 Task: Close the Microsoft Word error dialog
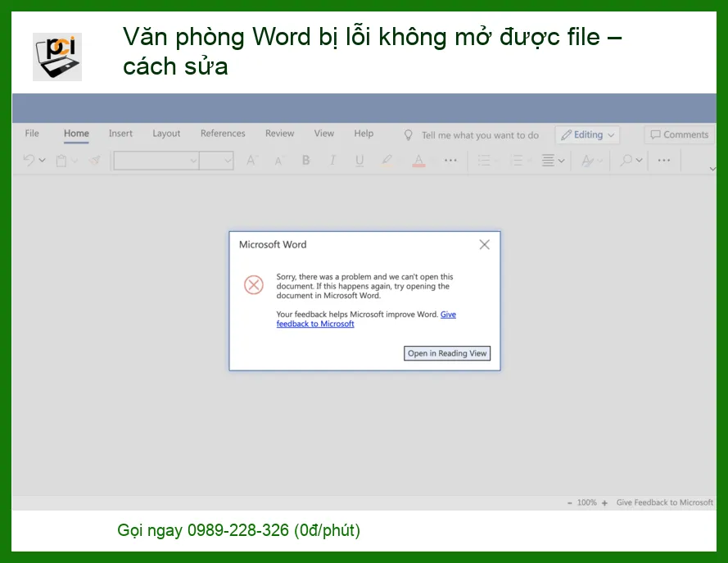point(484,245)
